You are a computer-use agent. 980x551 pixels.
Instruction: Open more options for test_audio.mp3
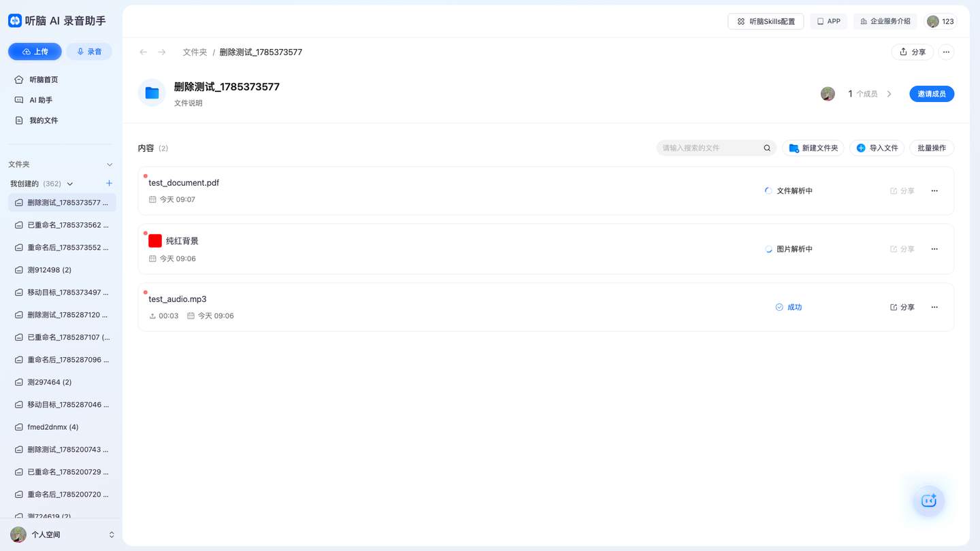point(934,307)
